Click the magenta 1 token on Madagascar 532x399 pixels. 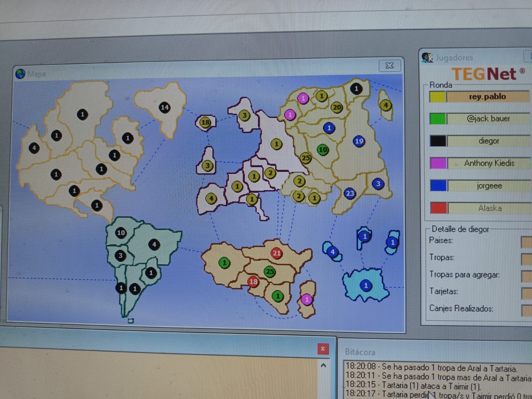pyautogui.click(x=307, y=299)
